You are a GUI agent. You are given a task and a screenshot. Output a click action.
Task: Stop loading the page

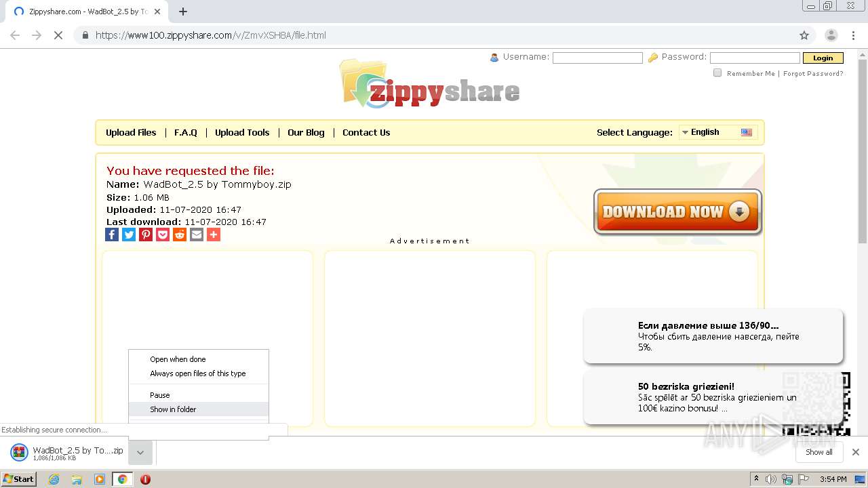[58, 35]
